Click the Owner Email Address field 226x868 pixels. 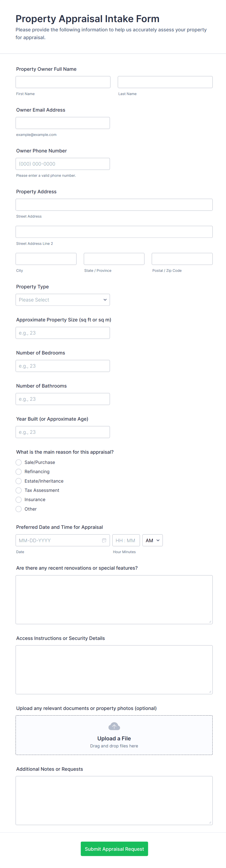63,123
